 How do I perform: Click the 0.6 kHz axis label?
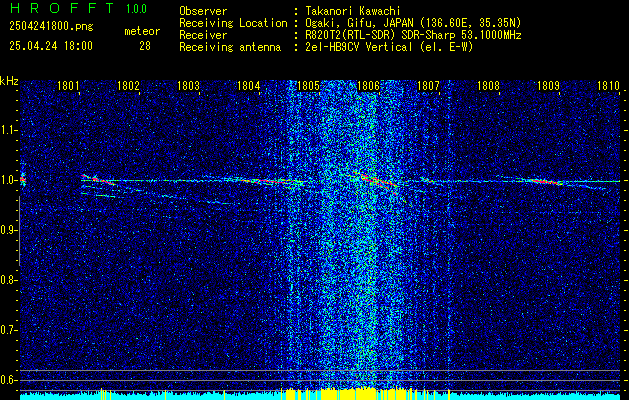click(x=9, y=380)
